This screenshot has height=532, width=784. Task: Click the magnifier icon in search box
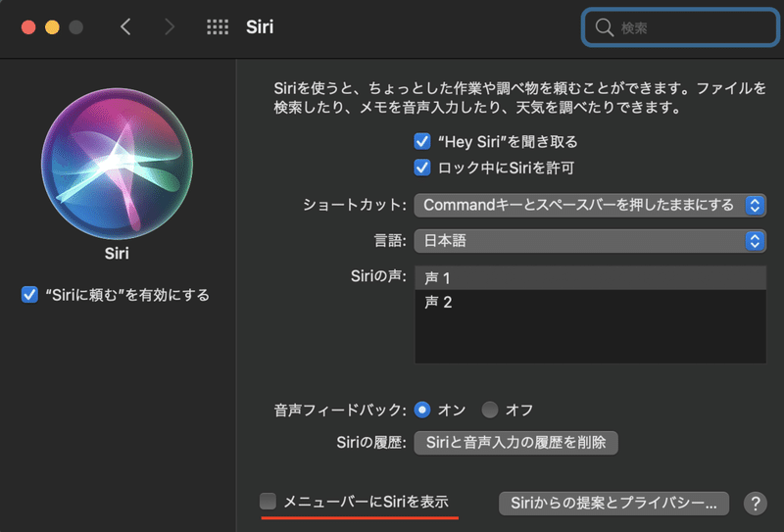point(604,27)
